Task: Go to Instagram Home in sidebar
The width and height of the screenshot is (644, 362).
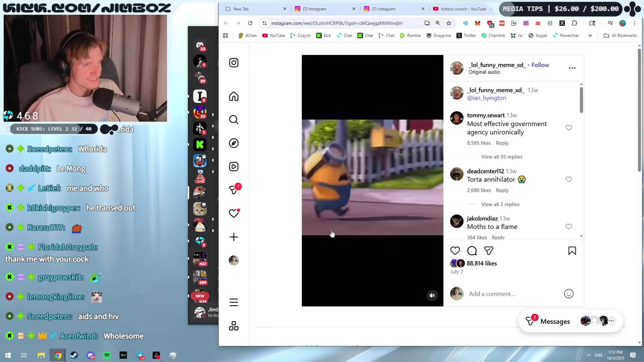Action: [233, 97]
